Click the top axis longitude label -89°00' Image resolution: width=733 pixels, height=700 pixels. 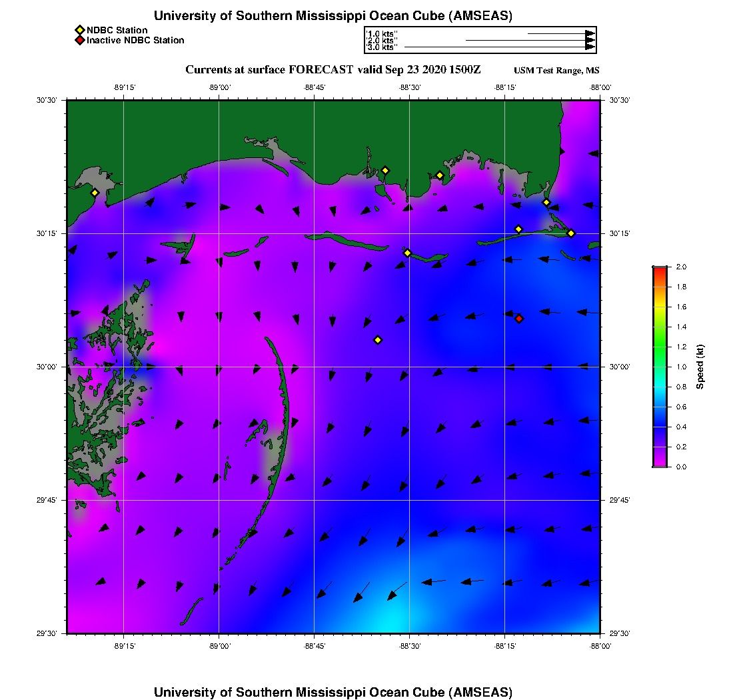(x=220, y=87)
